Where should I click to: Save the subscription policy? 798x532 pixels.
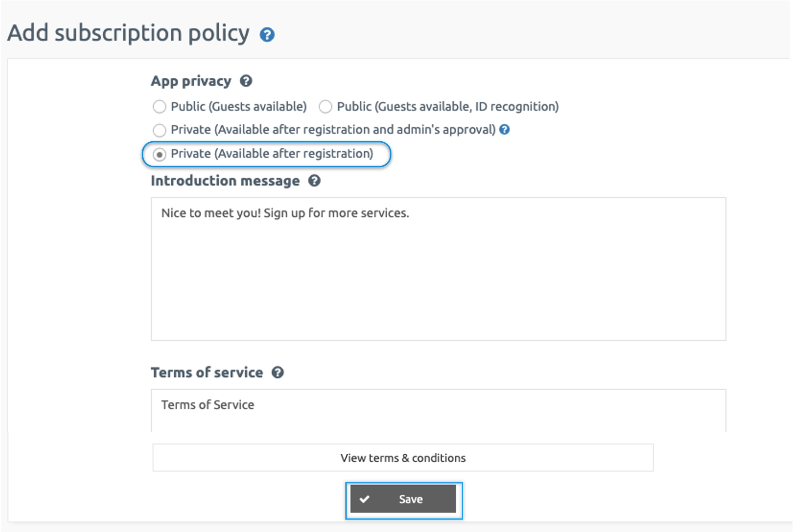(403, 499)
